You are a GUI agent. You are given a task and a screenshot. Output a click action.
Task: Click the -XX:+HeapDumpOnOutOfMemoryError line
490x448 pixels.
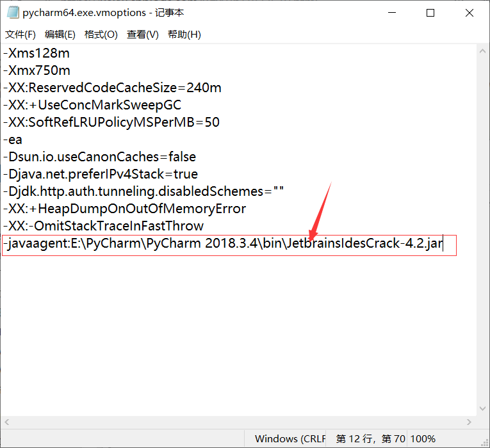(125, 209)
